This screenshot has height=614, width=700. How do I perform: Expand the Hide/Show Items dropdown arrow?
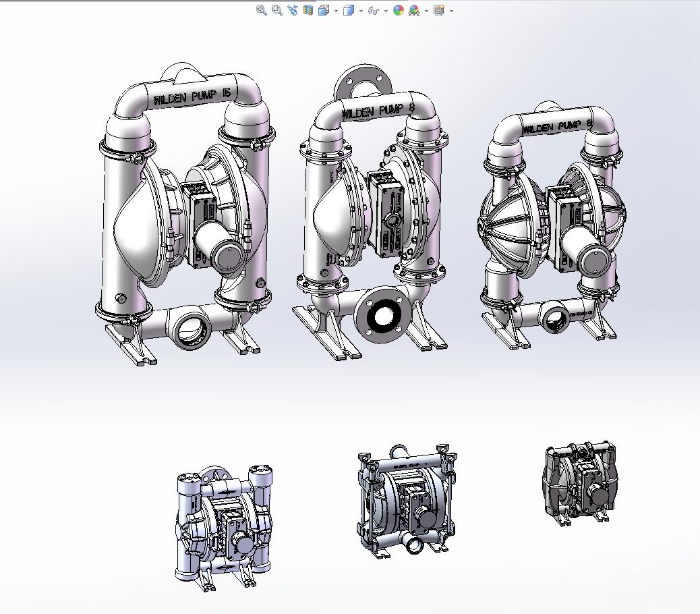tap(386, 11)
